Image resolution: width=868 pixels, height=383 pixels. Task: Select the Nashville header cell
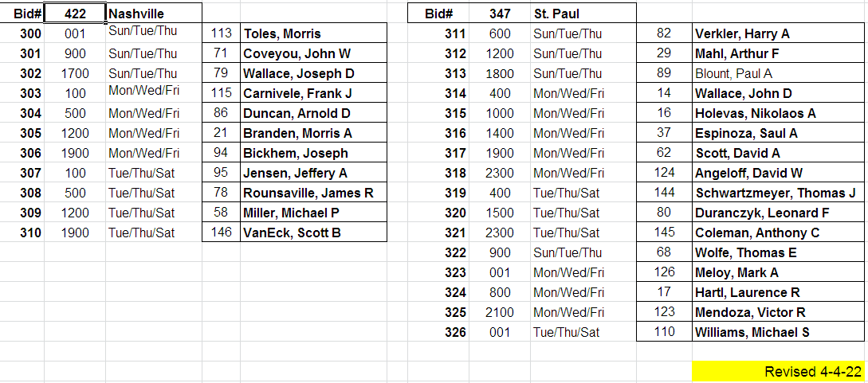(x=153, y=14)
